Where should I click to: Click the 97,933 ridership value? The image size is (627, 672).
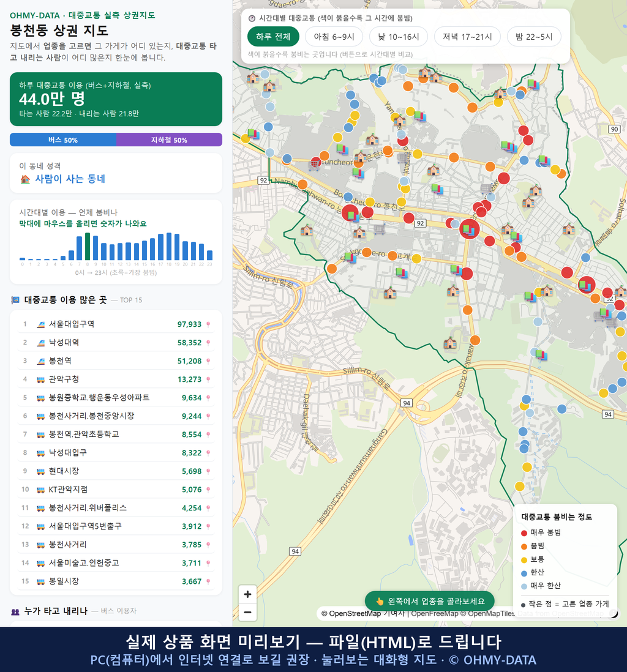189,324
